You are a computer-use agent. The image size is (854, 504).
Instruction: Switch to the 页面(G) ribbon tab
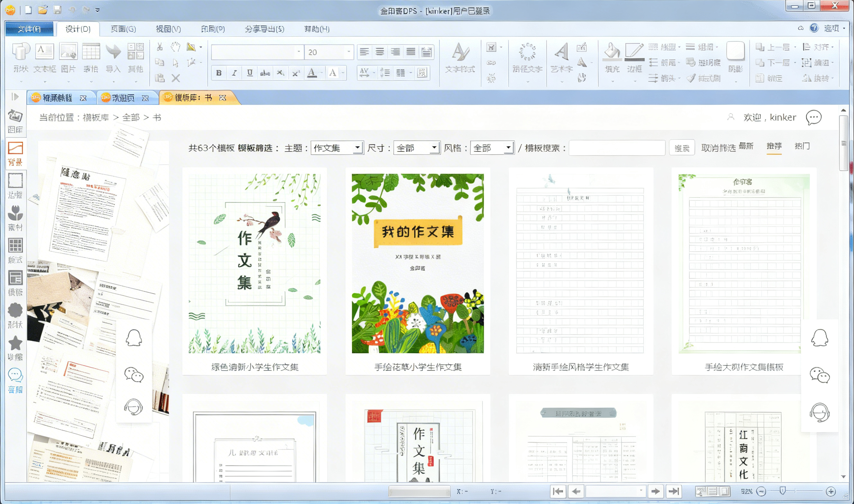click(123, 29)
